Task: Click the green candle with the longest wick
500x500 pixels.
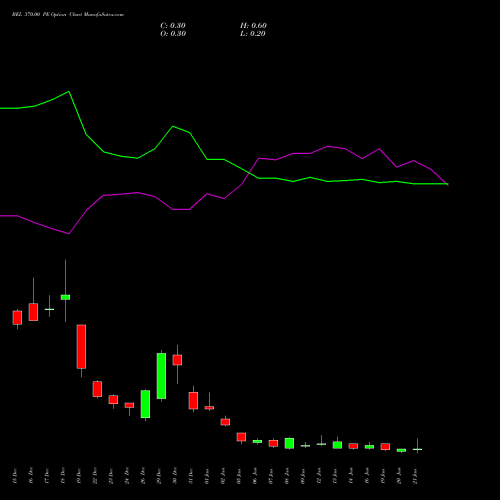Action: pyautogui.click(x=65, y=297)
